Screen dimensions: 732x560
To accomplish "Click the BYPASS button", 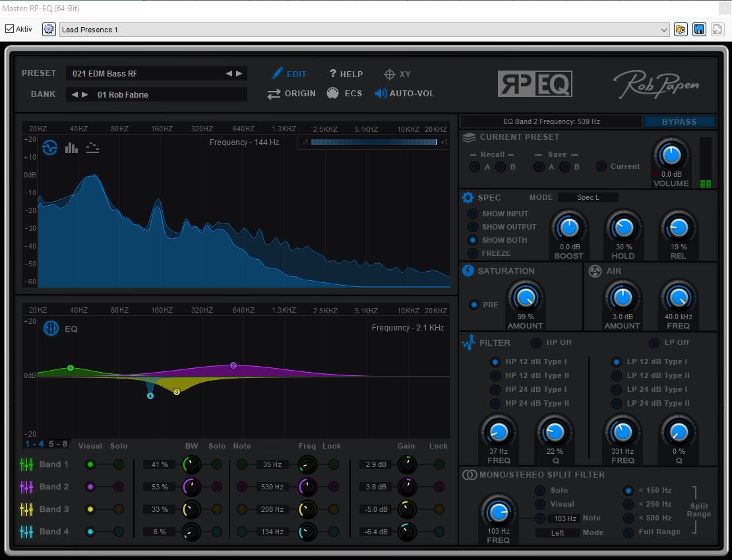I will (679, 121).
